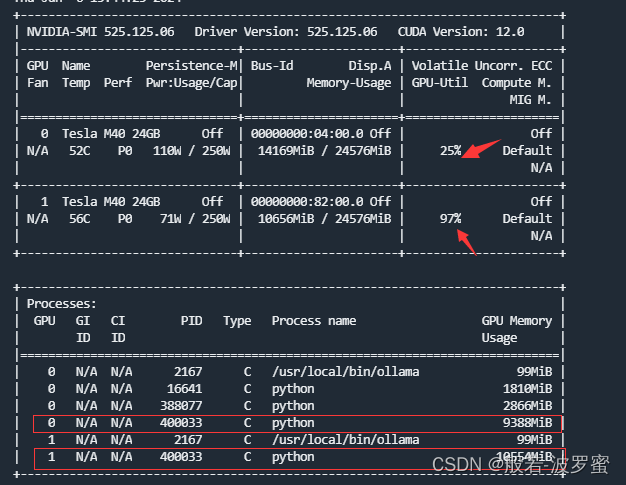
Task: Click PID 400033 in the GPU 1 row
Action: pos(181,457)
